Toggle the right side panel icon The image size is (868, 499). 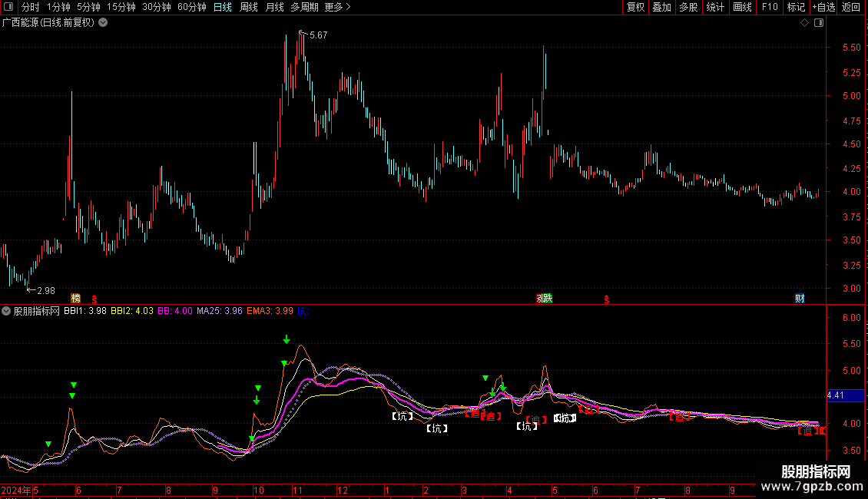coord(819,23)
